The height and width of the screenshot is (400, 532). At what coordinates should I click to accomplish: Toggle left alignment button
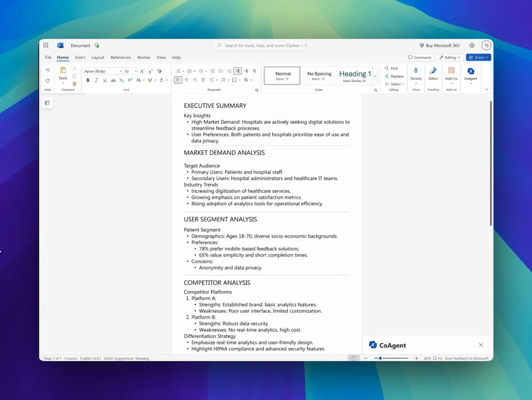178,80
